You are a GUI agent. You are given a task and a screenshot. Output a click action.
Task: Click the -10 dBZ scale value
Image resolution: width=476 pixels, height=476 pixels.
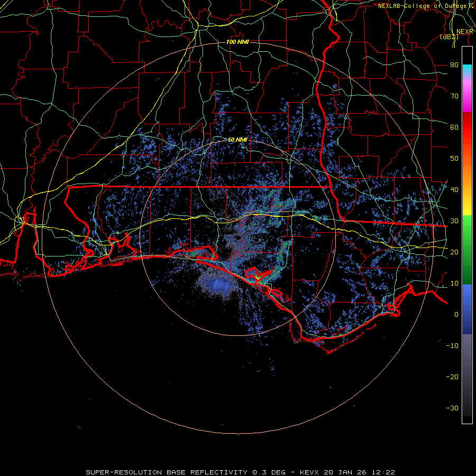pyautogui.click(x=452, y=345)
